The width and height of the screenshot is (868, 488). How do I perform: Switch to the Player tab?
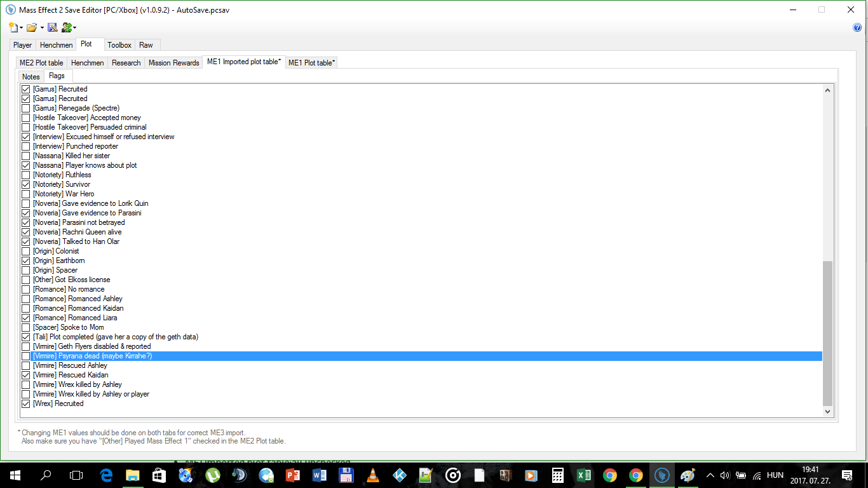click(x=22, y=45)
